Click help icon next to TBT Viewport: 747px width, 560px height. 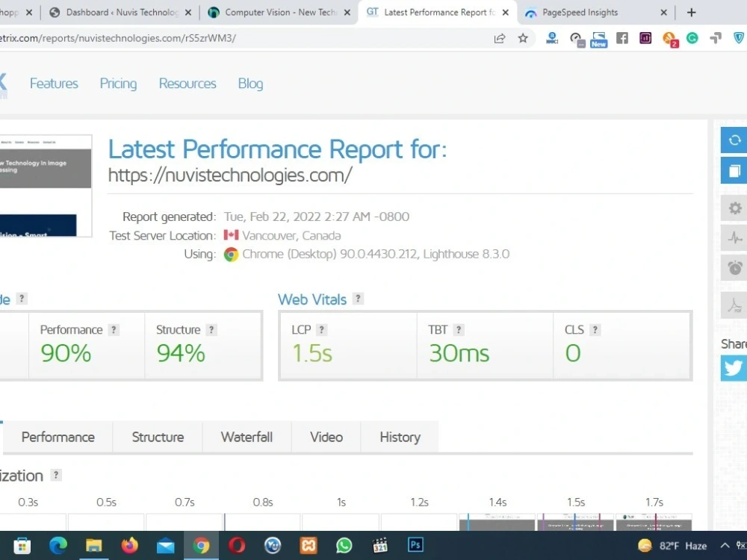[x=459, y=329]
